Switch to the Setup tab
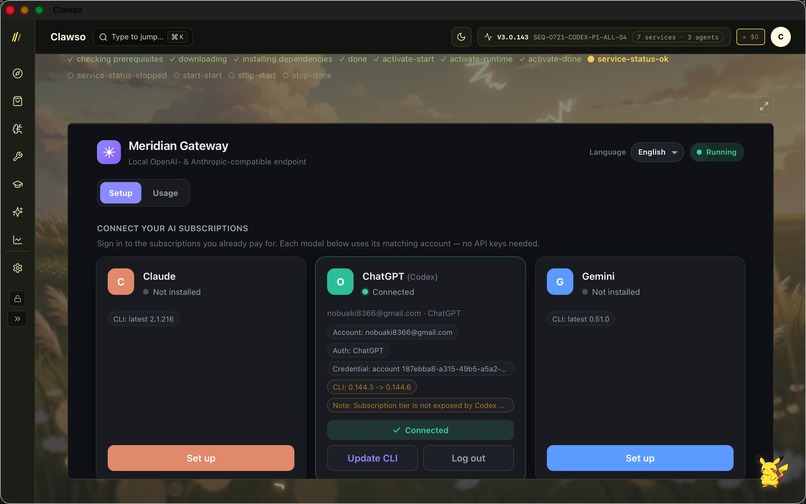This screenshot has width=806, height=504. [121, 193]
